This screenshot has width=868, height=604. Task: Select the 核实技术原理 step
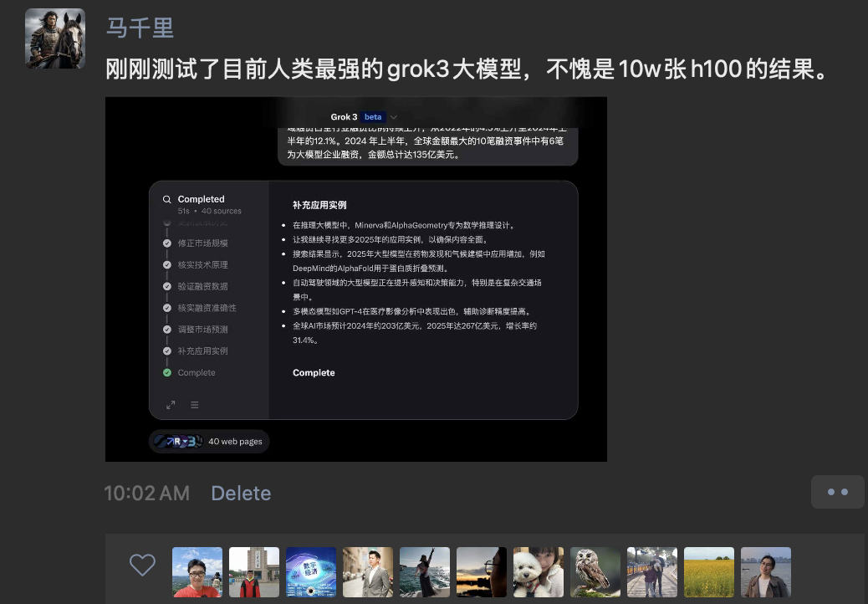(x=202, y=264)
